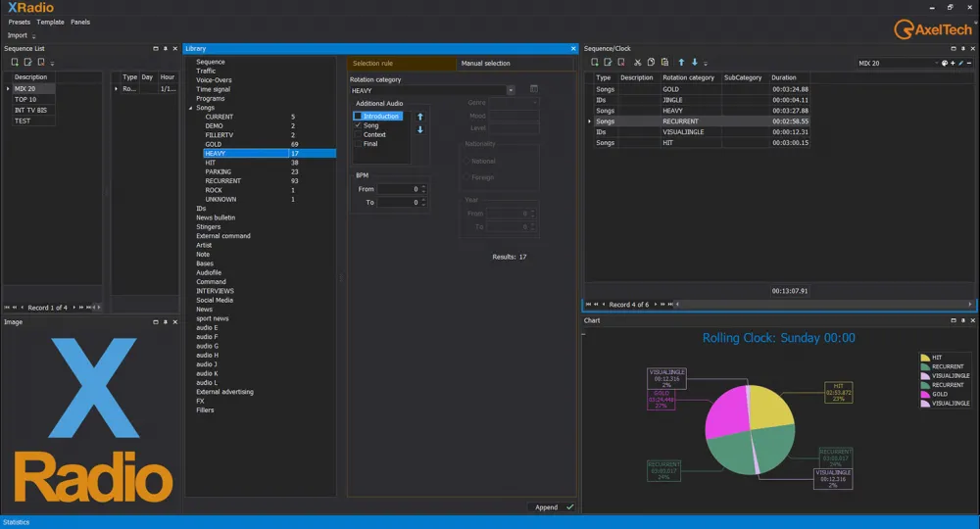Image resolution: width=980 pixels, height=529 pixels.
Task: Uncheck the Song additional audio checkbox
Action: [x=359, y=125]
